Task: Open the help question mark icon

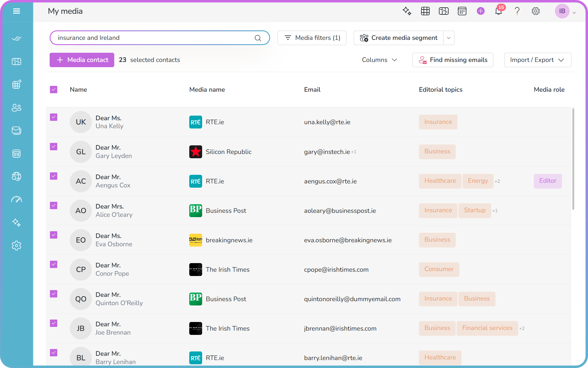Action: (x=517, y=11)
